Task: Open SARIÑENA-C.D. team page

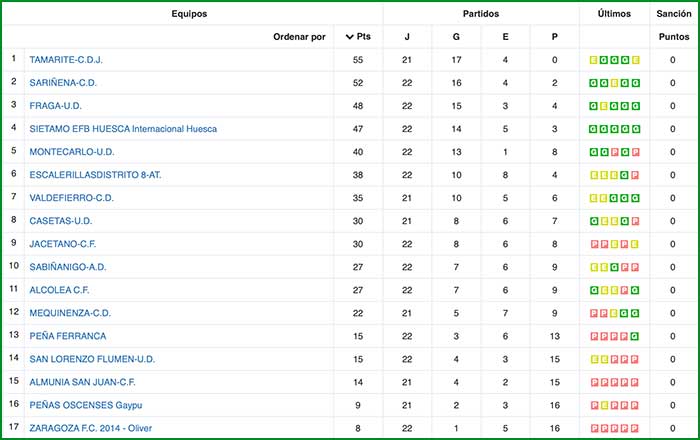Action: click(76, 83)
